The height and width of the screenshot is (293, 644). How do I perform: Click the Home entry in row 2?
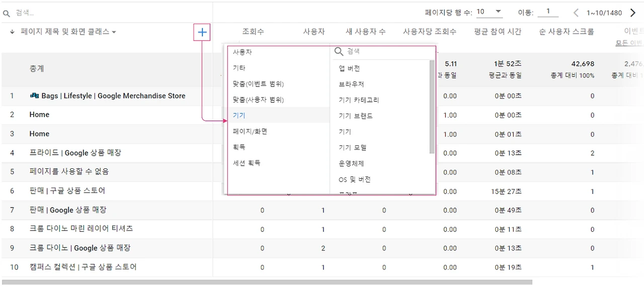pyautogui.click(x=39, y=115)
